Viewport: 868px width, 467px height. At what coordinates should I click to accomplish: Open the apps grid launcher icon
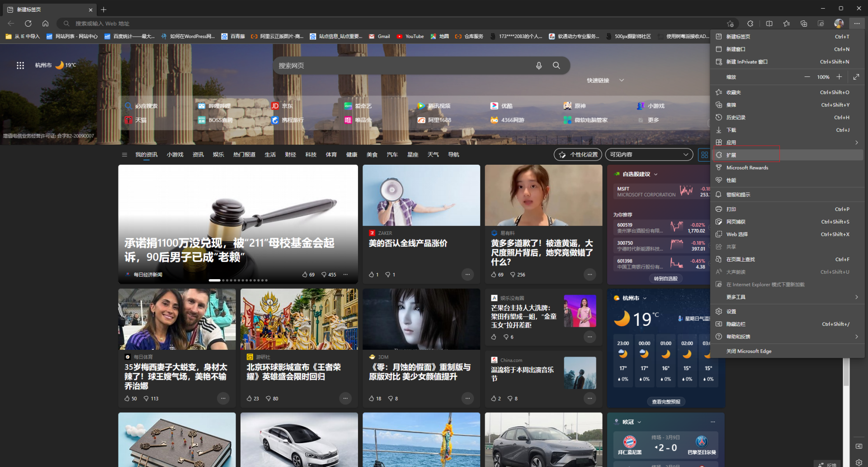pyautogui.click(x=20, y=66)
